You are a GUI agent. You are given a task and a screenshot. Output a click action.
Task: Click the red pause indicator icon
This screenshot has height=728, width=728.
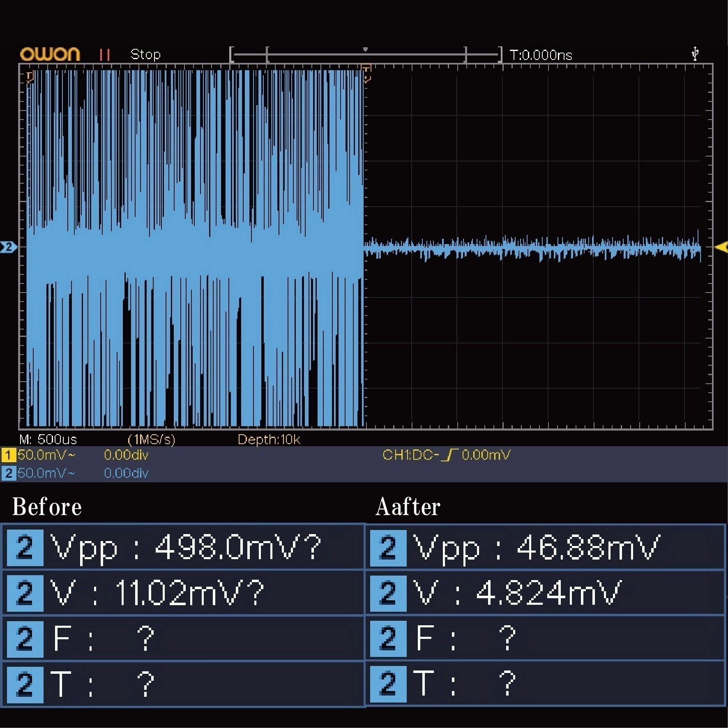pos(104,55)
